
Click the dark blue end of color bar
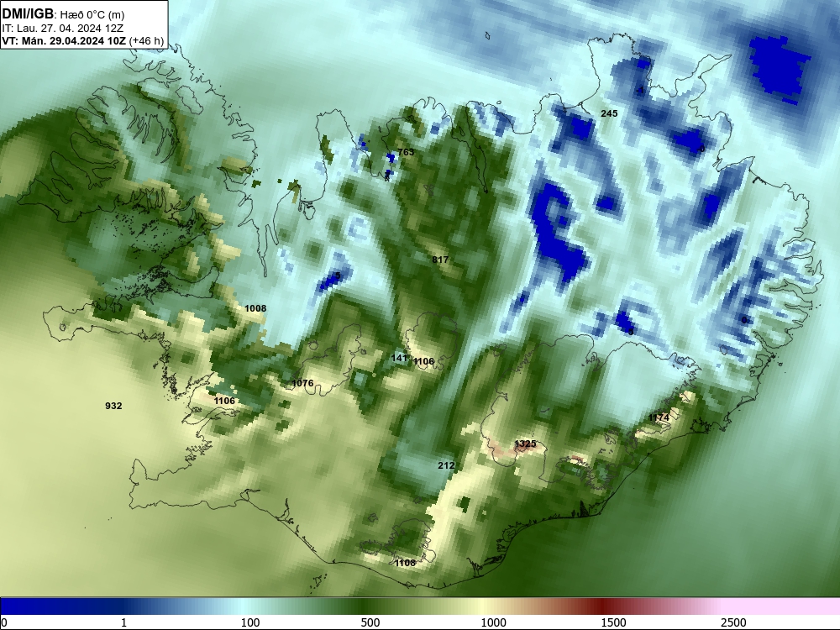click(32, 606)
